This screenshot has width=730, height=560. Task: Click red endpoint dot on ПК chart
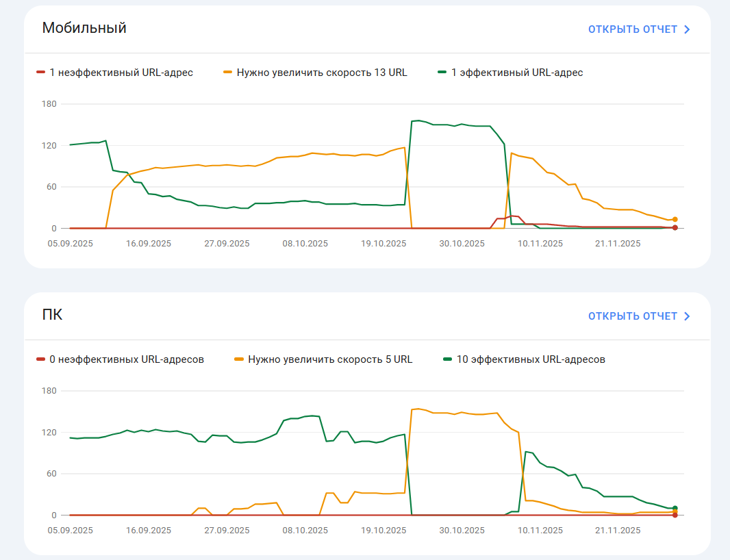pos(675,515)
